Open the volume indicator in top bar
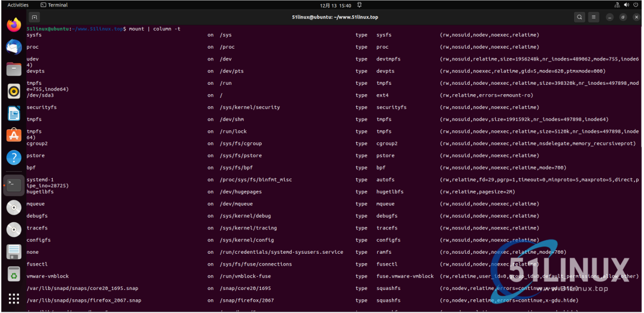Screen dimensions: 644x313 627,5
